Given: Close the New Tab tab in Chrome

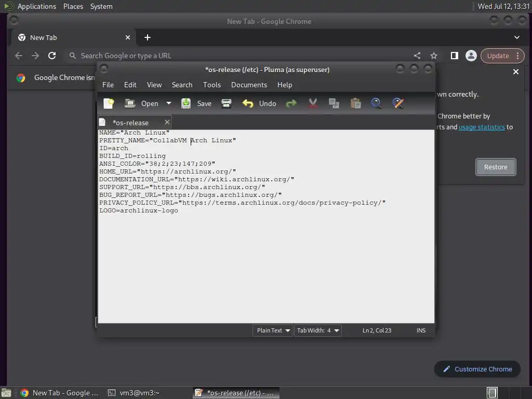Looking at the screenshot, I should click(128, 37).
